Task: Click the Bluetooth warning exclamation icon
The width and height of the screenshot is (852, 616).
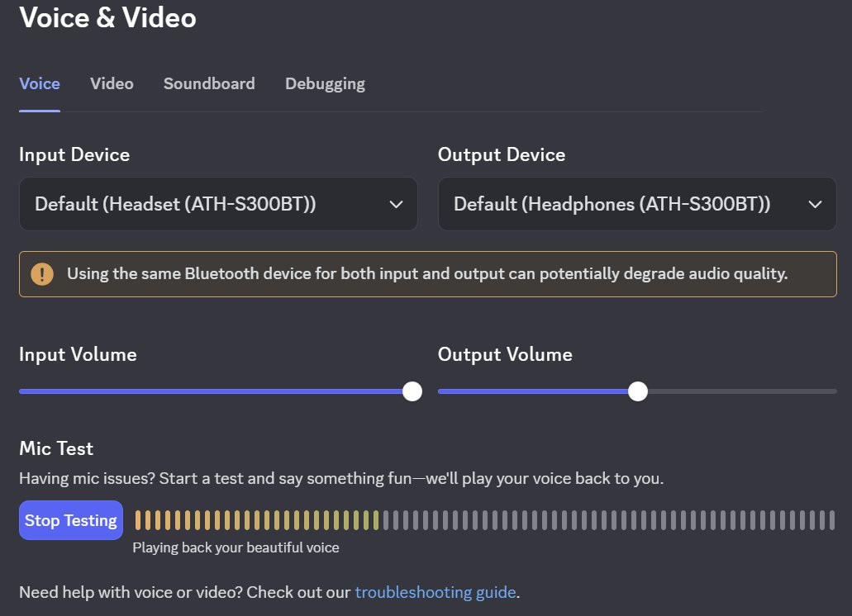Action: tap(42, 274)
